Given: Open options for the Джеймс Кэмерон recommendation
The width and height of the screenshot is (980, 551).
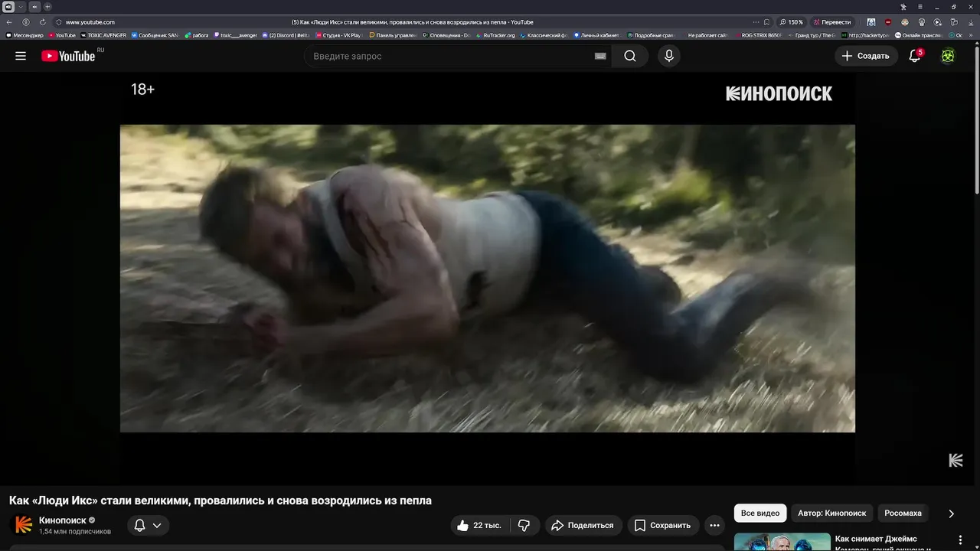Looking at the screenshot, I should pos(960,540).
